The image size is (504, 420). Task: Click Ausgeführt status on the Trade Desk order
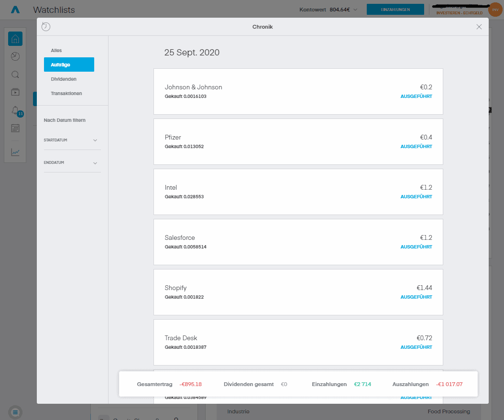416,347
